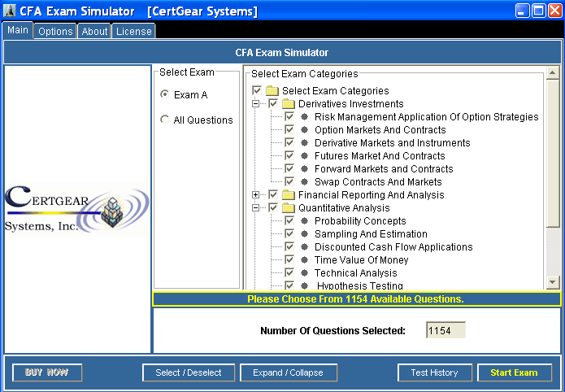Open the License tab

tap(133, 32)
